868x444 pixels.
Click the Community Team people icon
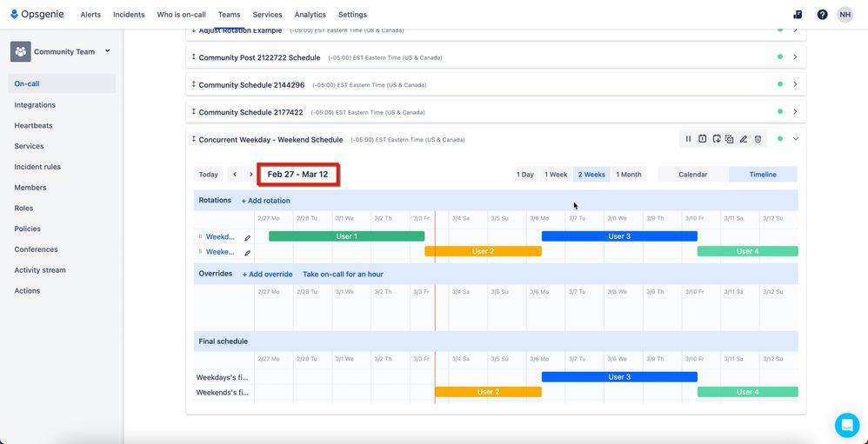pyautogui.click(x=21, y=51)
